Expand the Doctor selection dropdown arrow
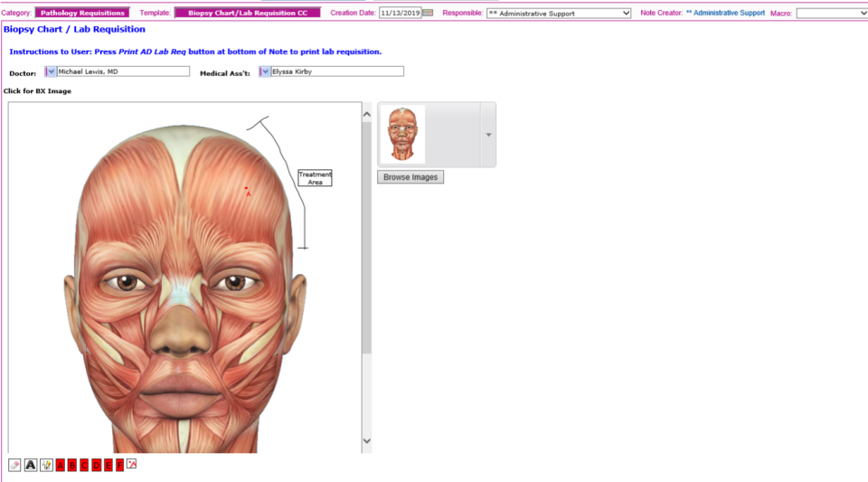Image resolution: width=868 pixels, height=482 pixels. tap(51, 71)
